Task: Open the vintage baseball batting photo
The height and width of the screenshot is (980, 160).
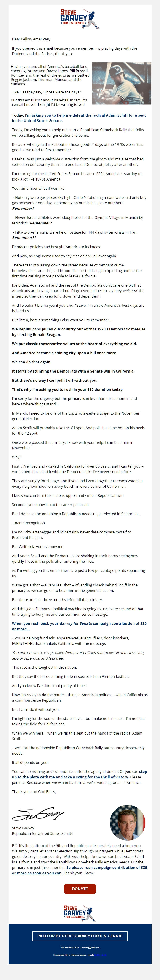Action: (122, 83)
